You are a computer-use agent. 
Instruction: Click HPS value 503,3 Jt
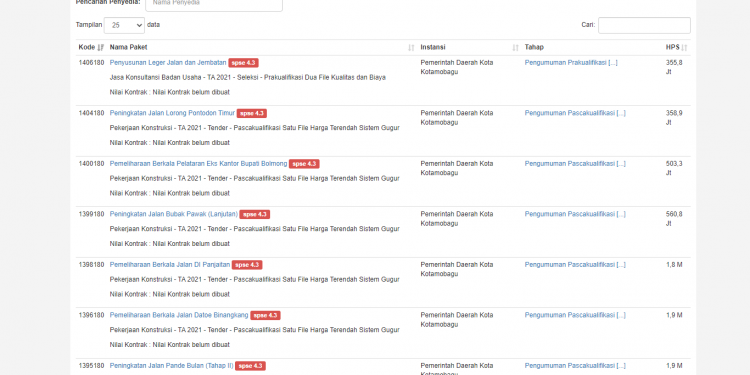[674, 168]
